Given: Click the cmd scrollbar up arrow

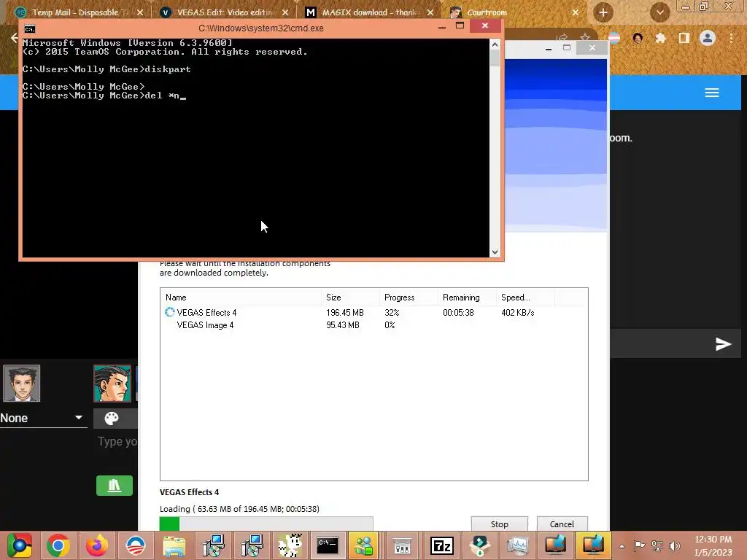Looking at the screenshot, I should click(495, 44).
